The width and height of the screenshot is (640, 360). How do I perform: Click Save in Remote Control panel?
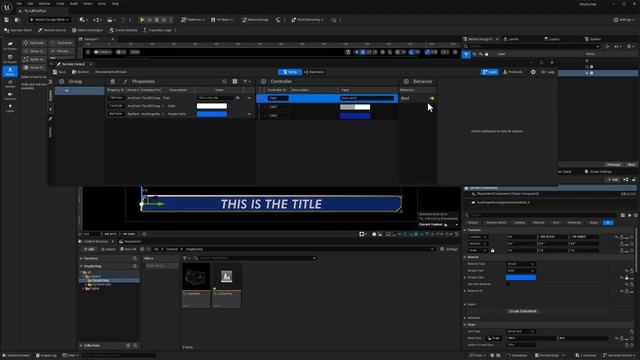[x=60, y=72]
